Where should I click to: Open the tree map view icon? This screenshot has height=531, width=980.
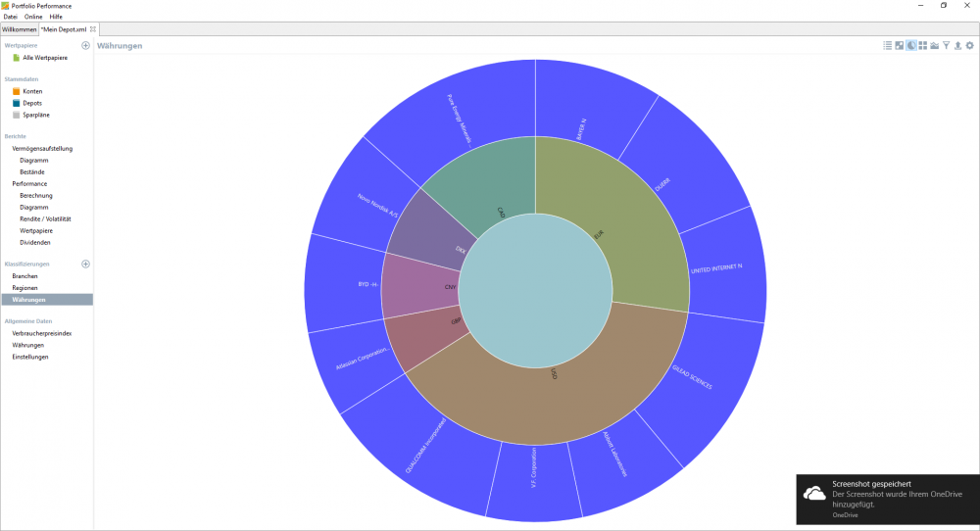pos(922,46)
